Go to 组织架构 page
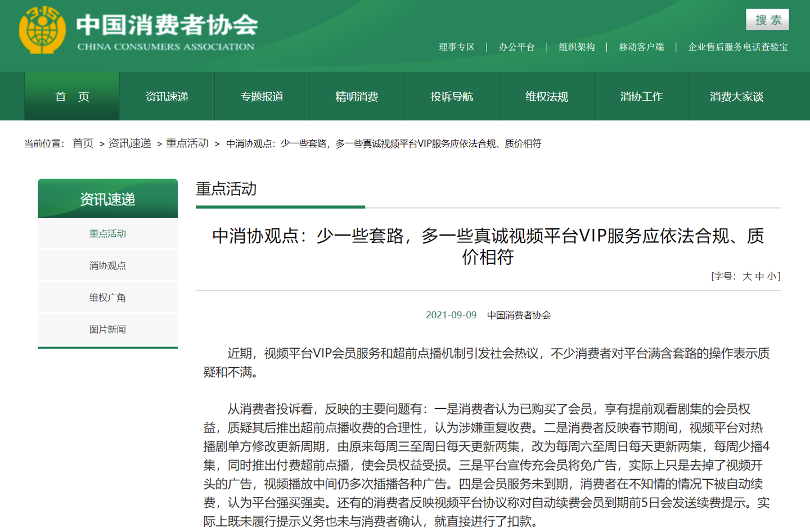Viewport: 810px width, 532px height. pyautogui.click(x=577, y=47)
